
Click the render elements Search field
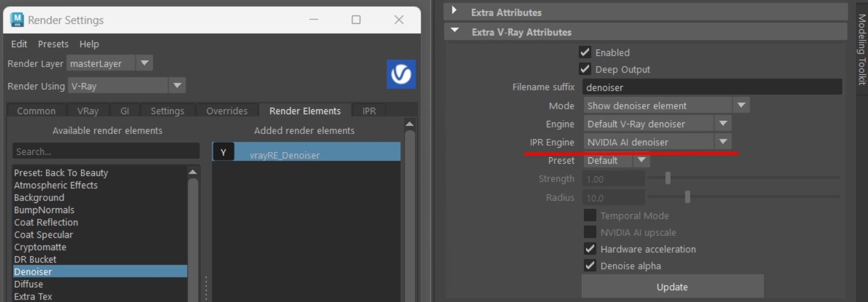click(x=106, y=151)
